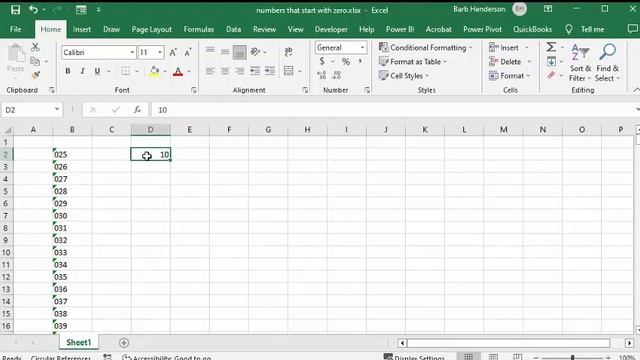Screen dimensions: 640x360
Task: Open Sort & Filter options
Action: [580, 62]
